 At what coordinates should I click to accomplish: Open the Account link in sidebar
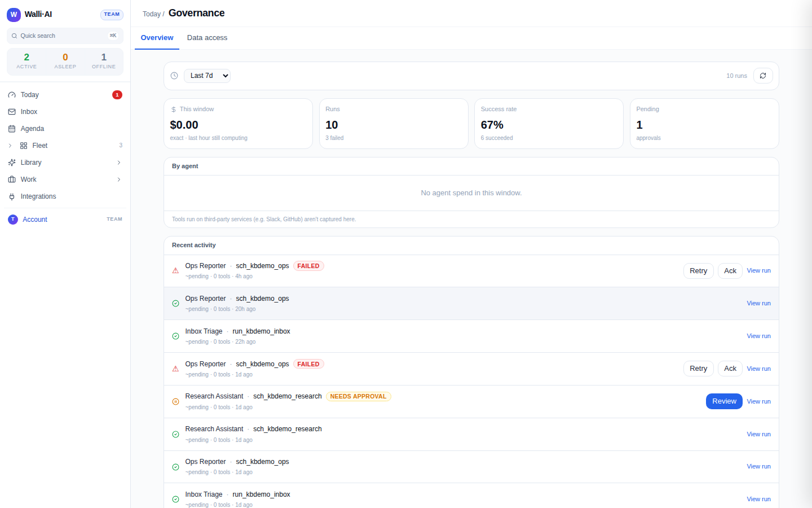coord(35,220)
